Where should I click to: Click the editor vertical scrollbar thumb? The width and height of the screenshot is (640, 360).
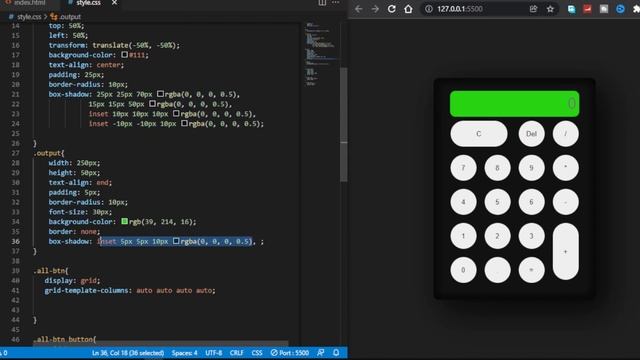click(344, 124)
